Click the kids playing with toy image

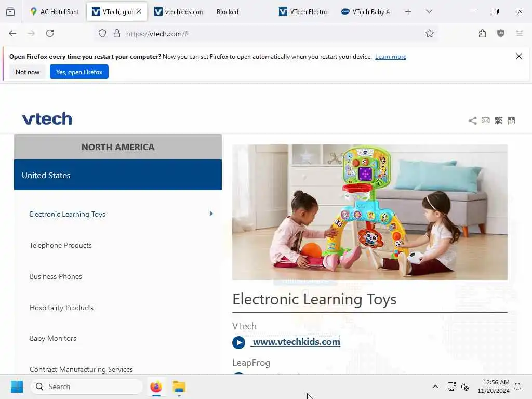tap(370, 212)
